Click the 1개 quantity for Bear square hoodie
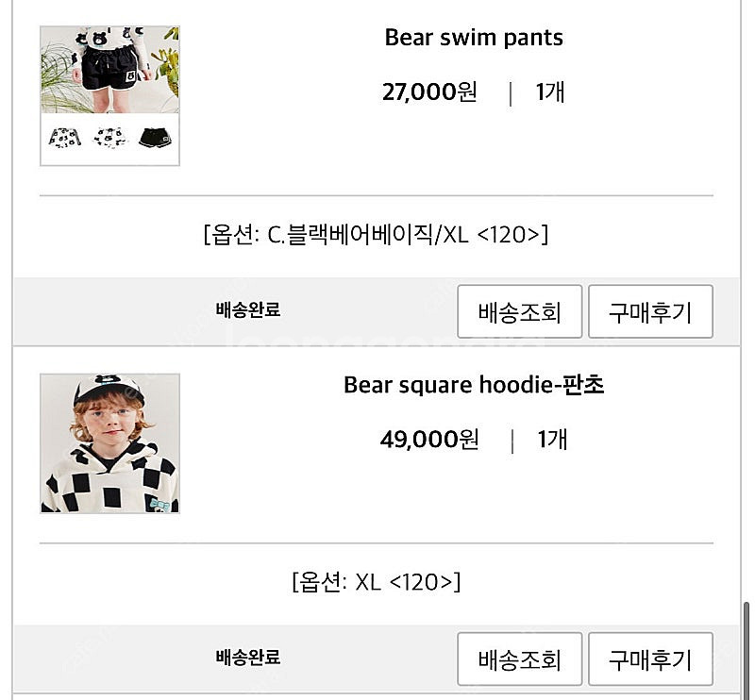Image resolution: width=755 pixels, height=700 pixels. [x=552, y=439]
